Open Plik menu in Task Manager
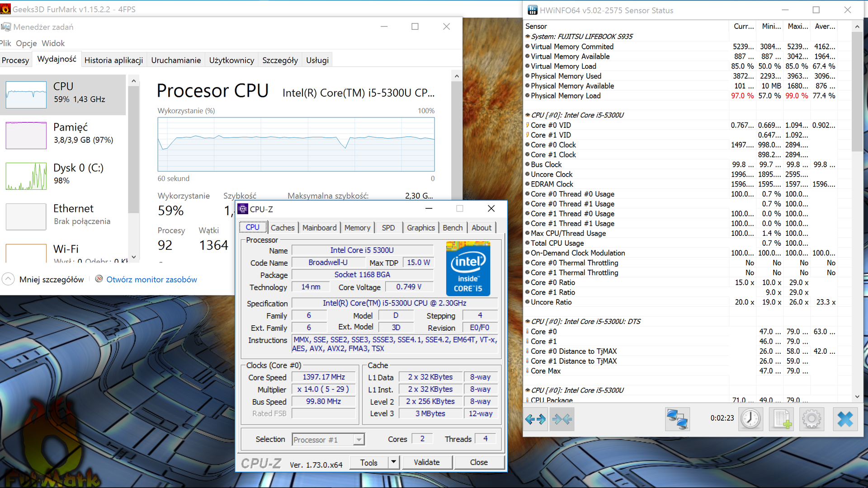 click(5, 43)
